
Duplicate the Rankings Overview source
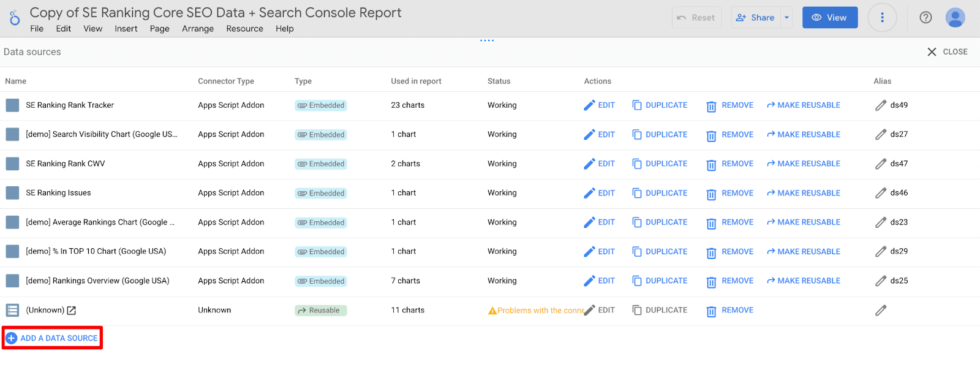point(660,281)
